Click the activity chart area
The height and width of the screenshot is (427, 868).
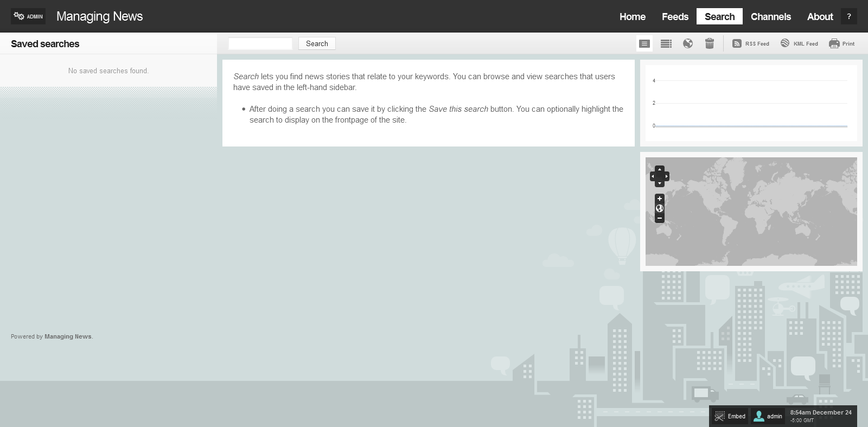pos(751,103)
